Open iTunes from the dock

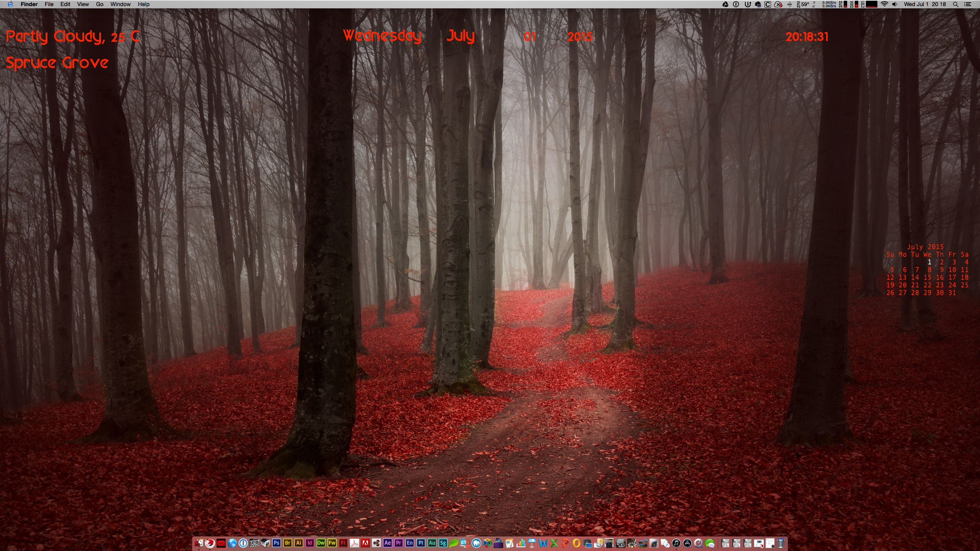tap(676, 543)
